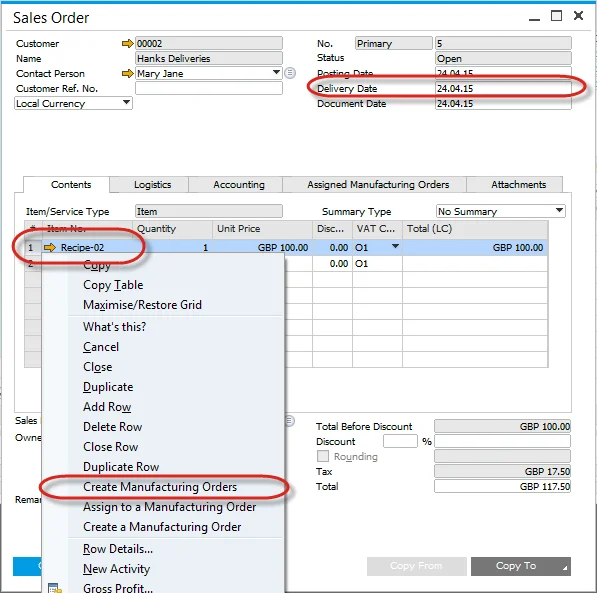Expand the Contact Person dropdown

point(276,72)
